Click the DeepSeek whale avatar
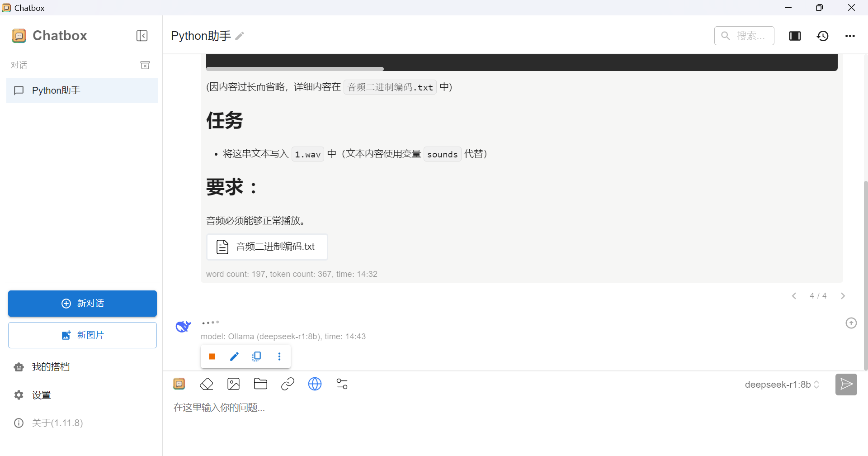 tap(183, 326)
